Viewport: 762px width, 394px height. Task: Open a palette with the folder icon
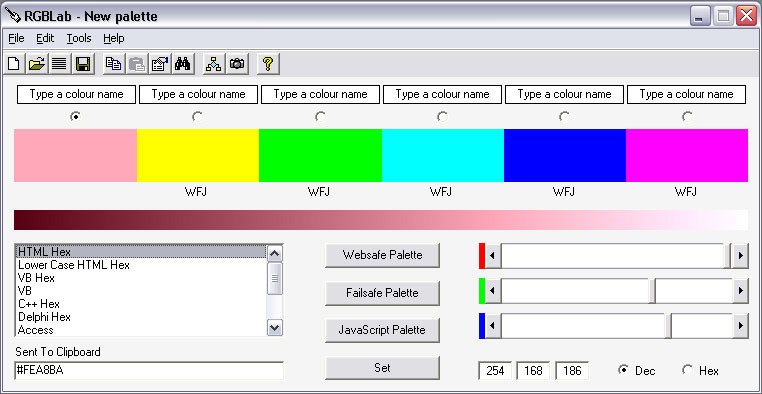(x=36, y=64)
